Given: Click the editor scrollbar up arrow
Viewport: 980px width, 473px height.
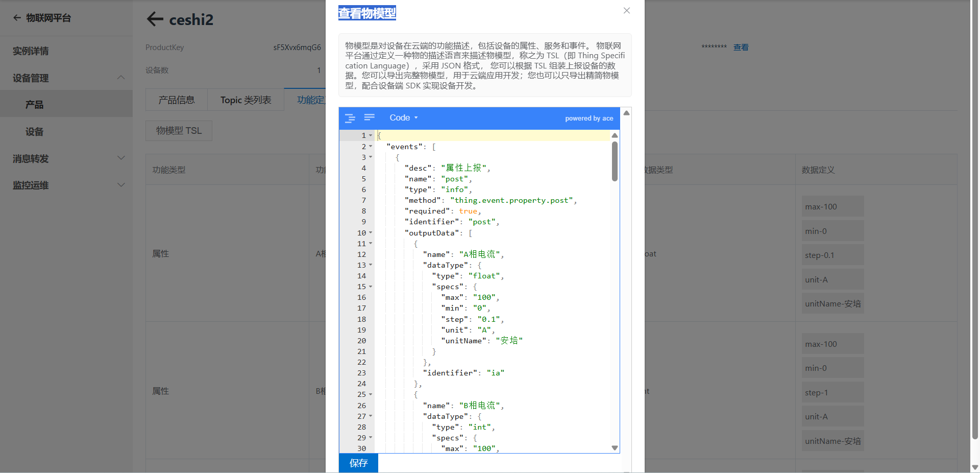Looking at the screenshot, I should point(615,135).
